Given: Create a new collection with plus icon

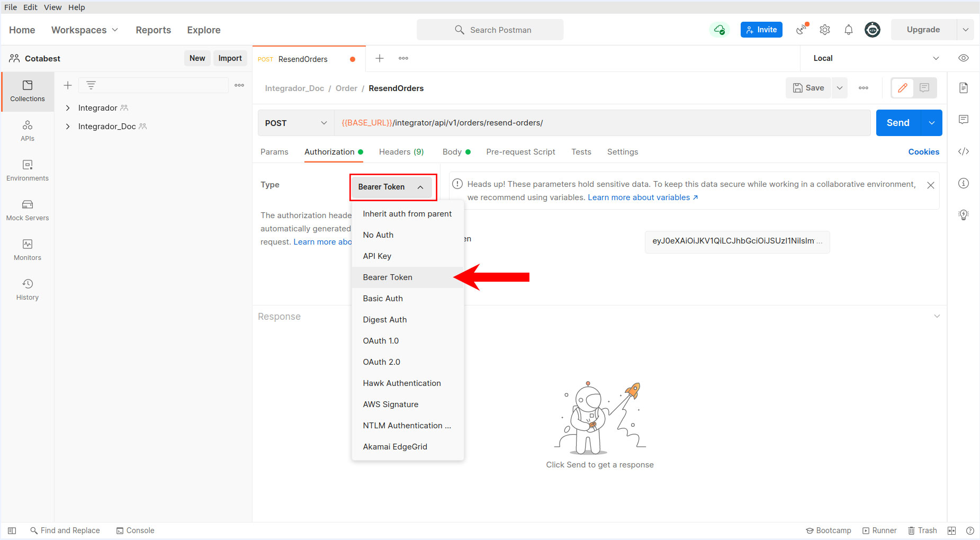Looking at the screenshot, I should [68, 85].
